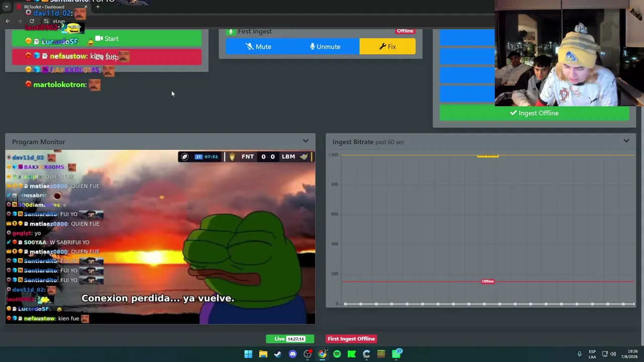Click the microphone icon in the system tray

coord(580,354)
